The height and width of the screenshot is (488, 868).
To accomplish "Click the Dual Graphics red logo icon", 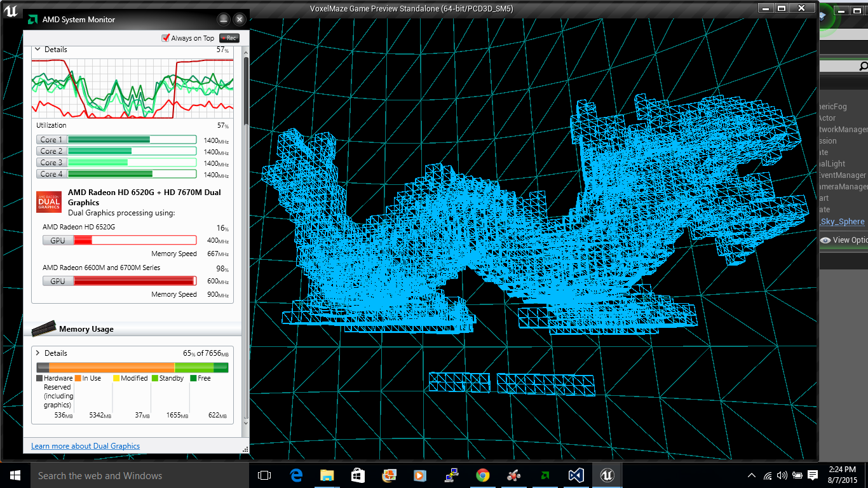I will pyautogui.click(x=49, y=202).
